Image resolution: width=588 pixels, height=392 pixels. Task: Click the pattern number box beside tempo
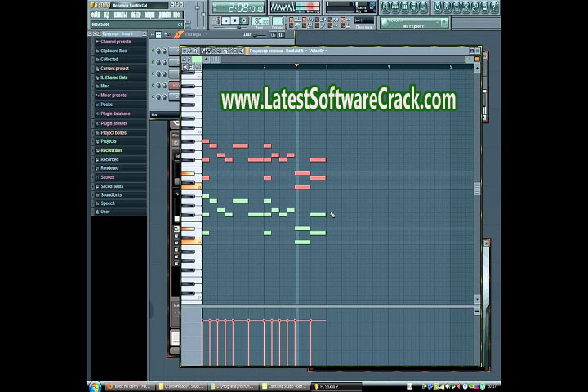278,21
